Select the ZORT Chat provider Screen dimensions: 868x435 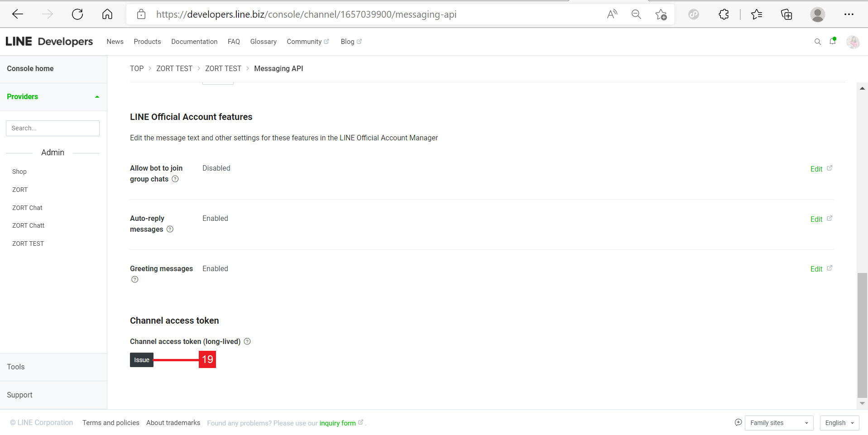[27, 208]
